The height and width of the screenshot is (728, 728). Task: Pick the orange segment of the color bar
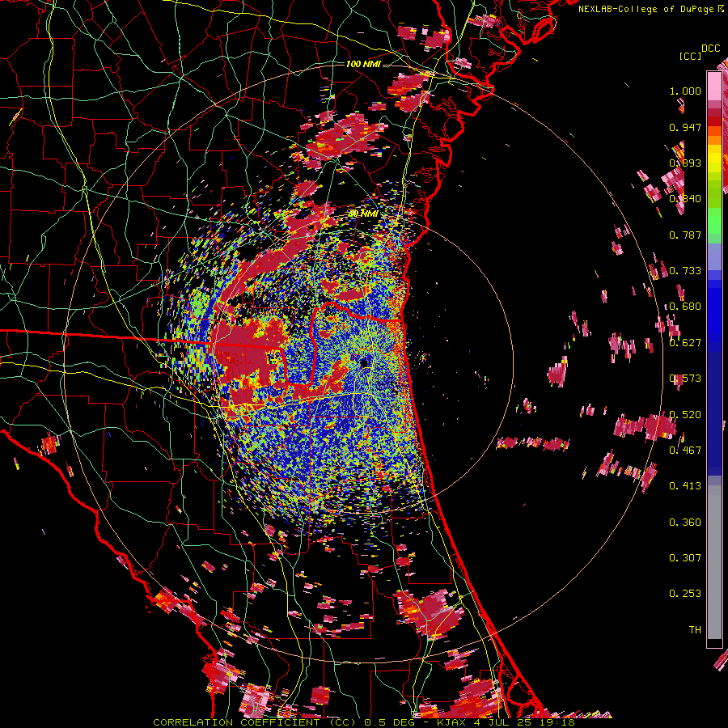(714, 140)
